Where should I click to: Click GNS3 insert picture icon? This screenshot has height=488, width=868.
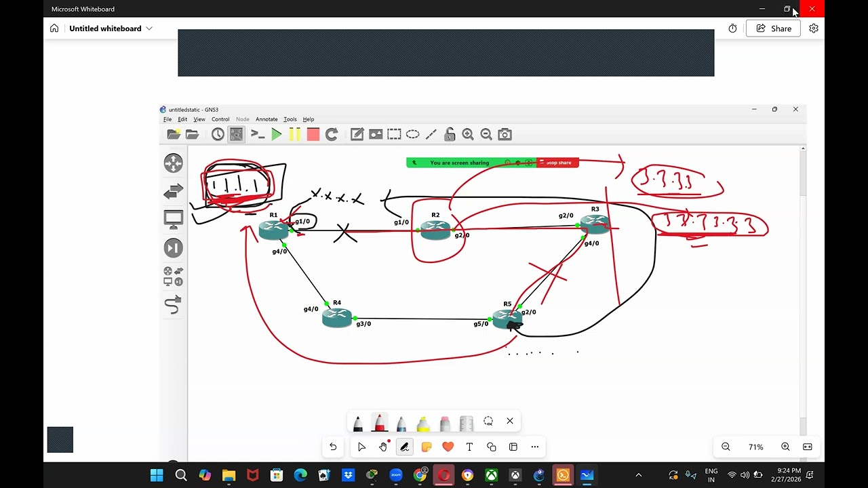point(376,134)
